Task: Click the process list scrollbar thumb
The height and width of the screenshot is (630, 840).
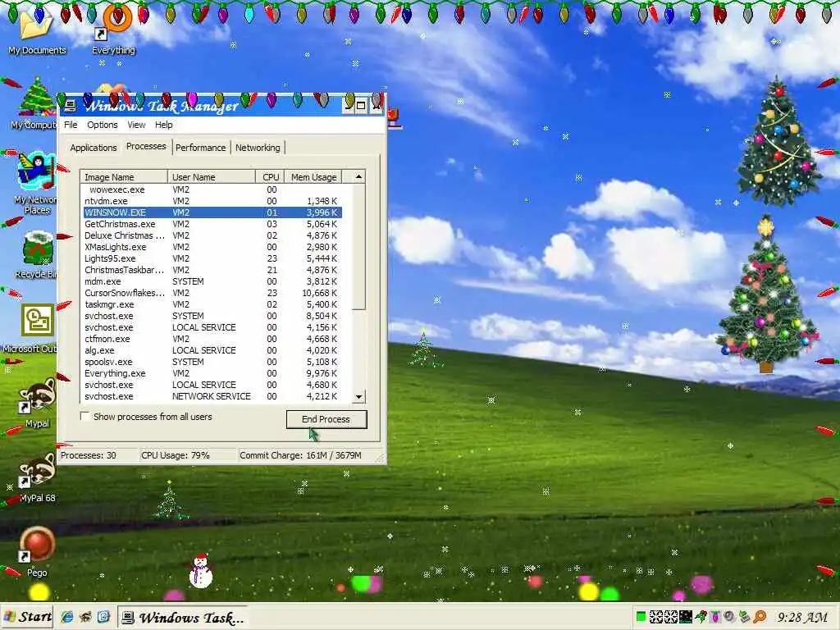Action: [x=358, y=246]
